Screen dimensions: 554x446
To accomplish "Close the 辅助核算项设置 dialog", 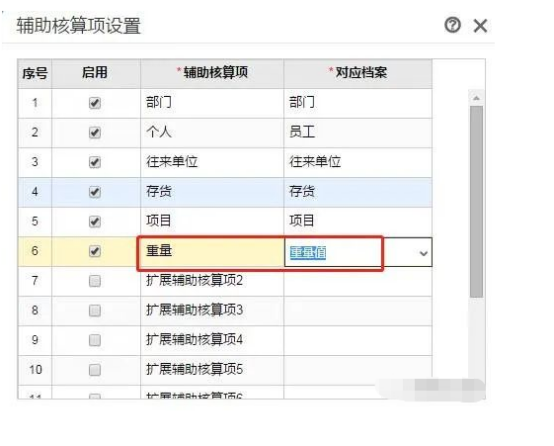I will pyautogui.click(x=480, y=26).
